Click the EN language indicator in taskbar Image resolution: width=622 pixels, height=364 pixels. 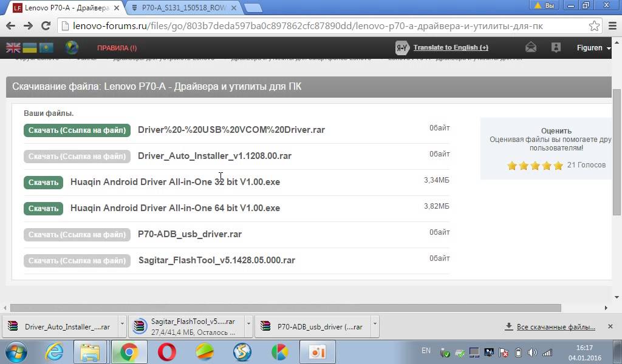(426, 351)
